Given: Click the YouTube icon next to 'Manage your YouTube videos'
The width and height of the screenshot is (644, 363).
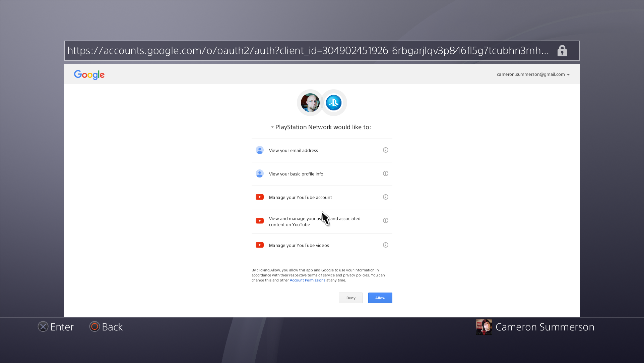Looking at the screenshot, I should click(x=259, y=245).
